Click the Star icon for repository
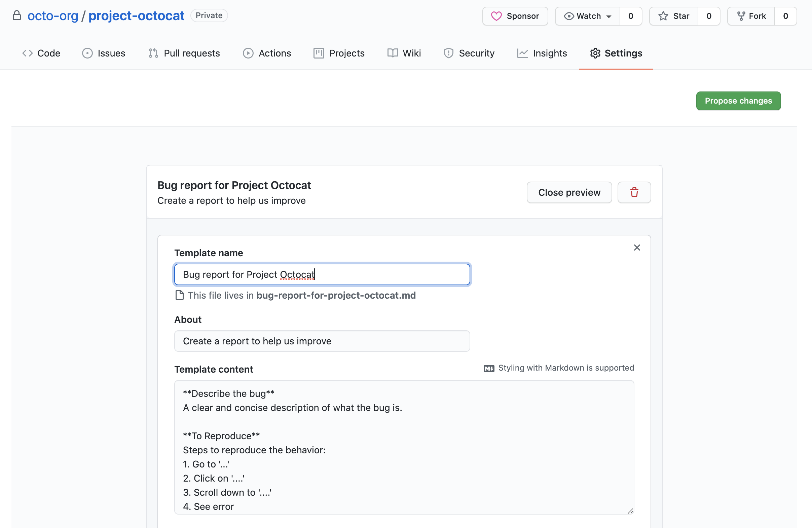 coord(663,16)
